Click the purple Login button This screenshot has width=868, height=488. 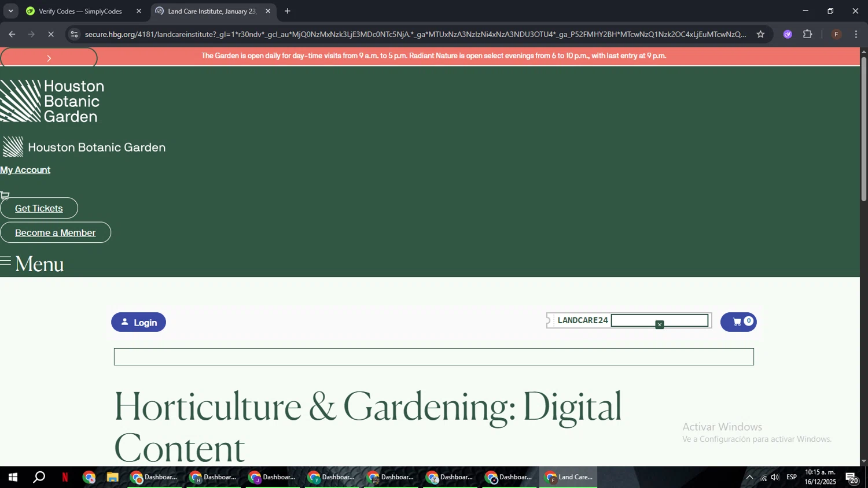pyautogui.click(x=138, y=322)
